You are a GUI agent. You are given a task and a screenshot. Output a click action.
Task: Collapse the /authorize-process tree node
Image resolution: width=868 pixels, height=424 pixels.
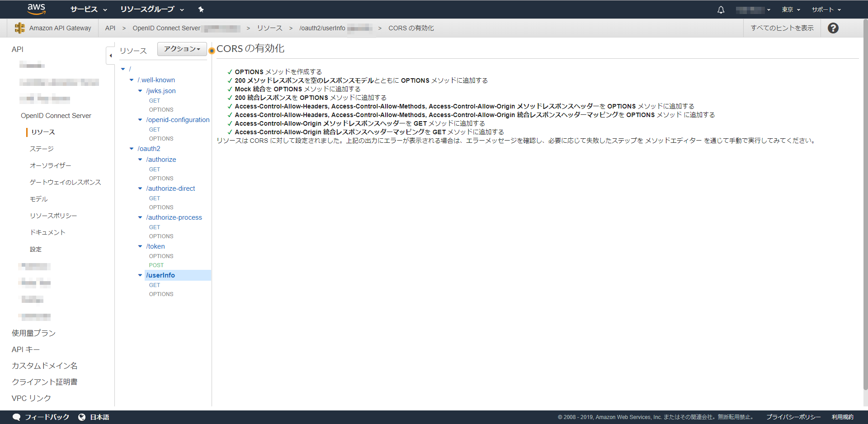[x=140, y=217]
